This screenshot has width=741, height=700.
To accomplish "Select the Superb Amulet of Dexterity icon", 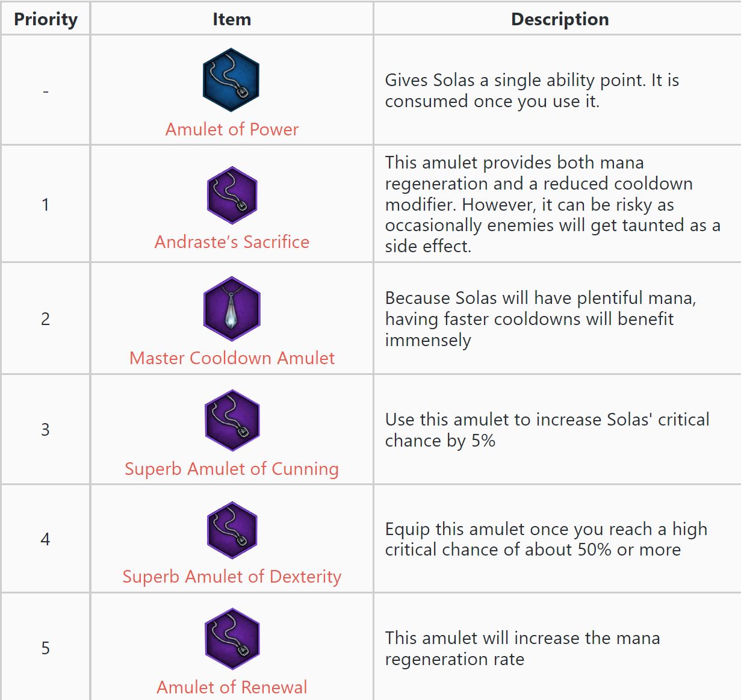I will tap(232, 530).
